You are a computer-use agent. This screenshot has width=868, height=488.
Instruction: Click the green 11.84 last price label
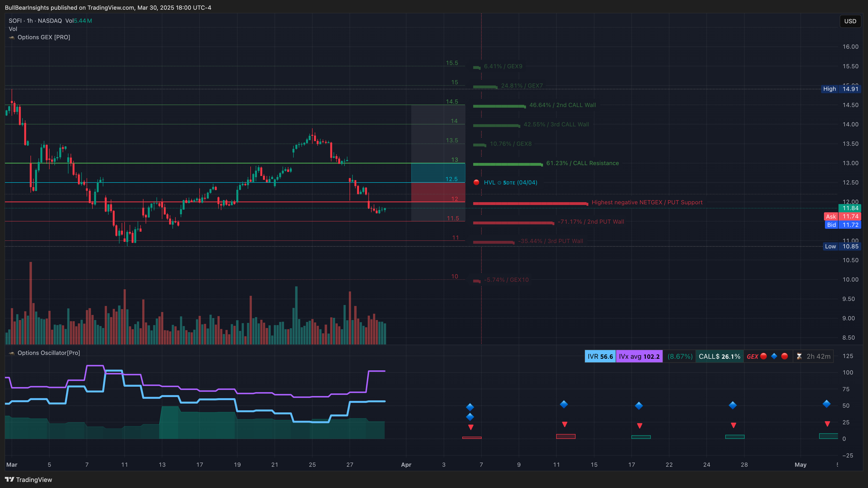click(x=850, y=208)
